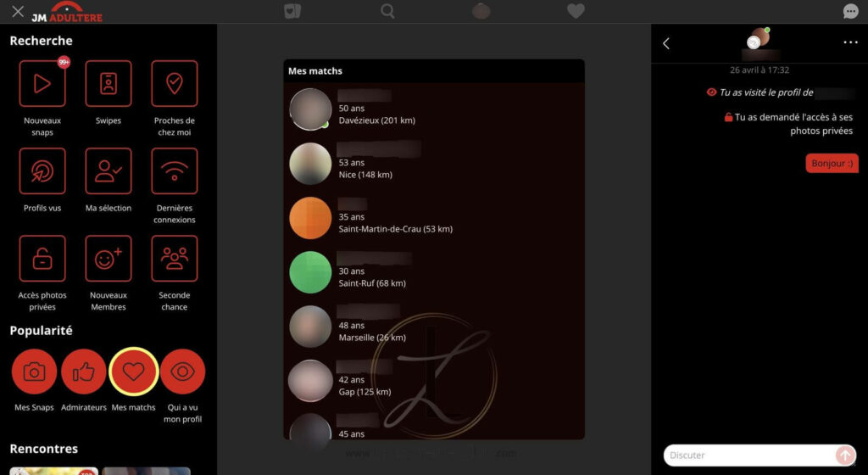Open Qui a vu mon profil eye button
Image resolution: width=868 pixels, height=475 pixels.
click(x=183, y=372)
